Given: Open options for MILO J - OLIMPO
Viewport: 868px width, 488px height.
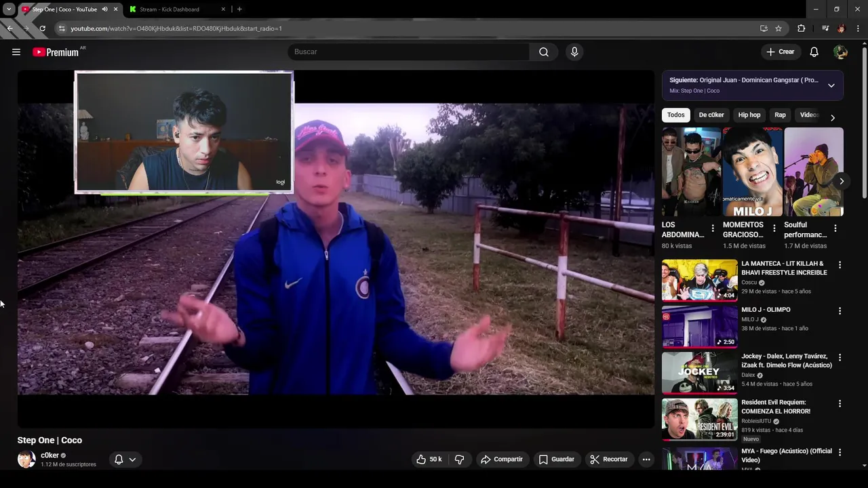Looking at the screenshot, I should [x=840, y=311].
